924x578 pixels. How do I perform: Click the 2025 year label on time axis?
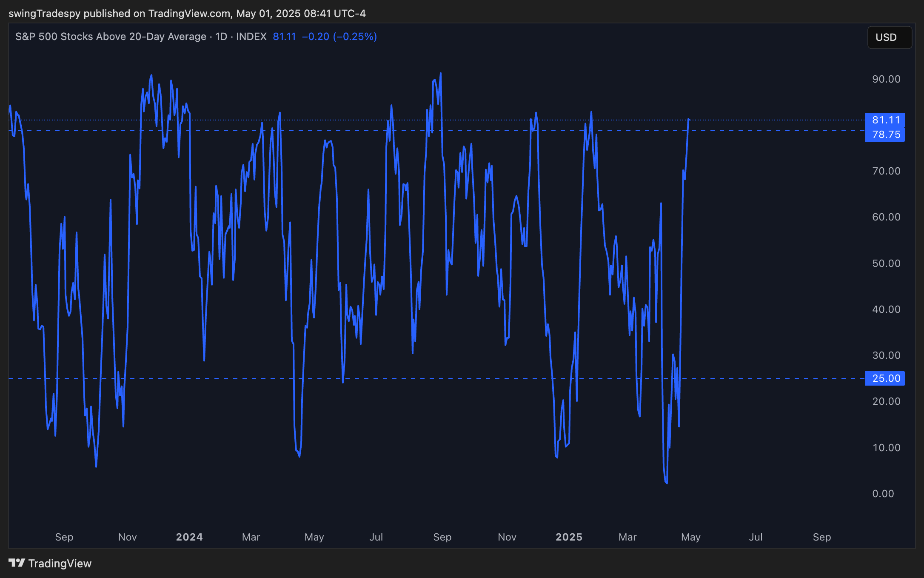(569, 537)
